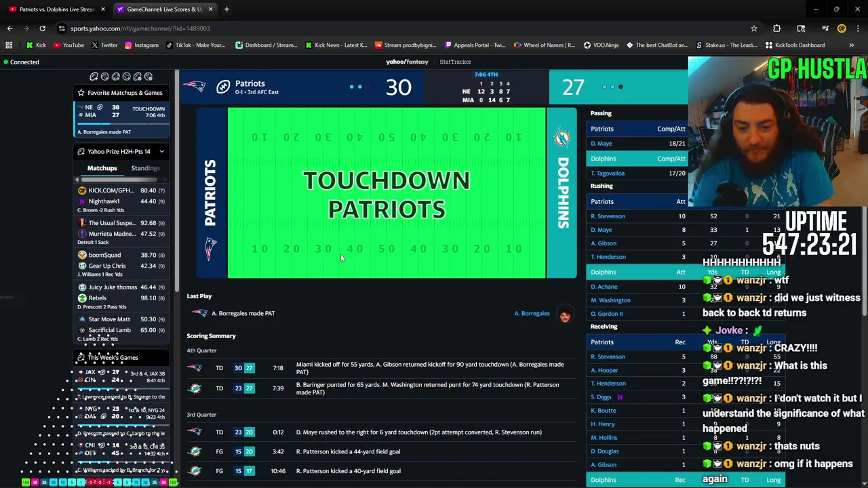
Task: Switch to the Matchups tab
Action: point(102,168)
